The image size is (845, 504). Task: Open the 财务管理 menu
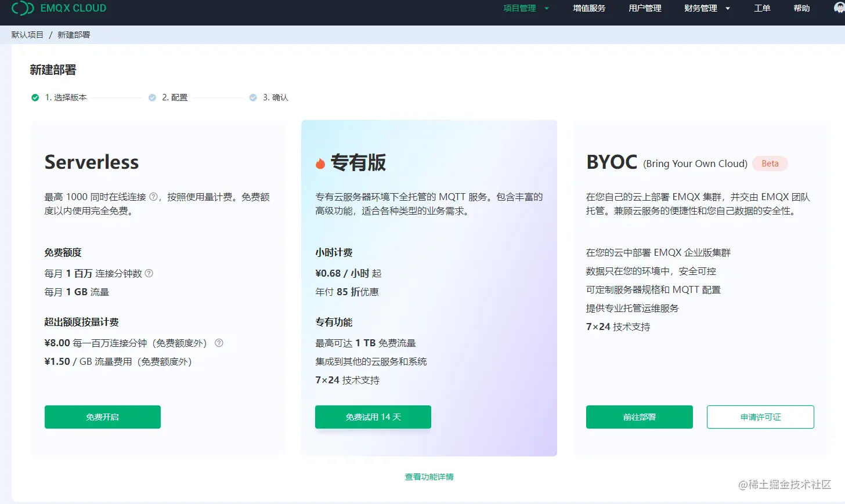click(700, 8)
